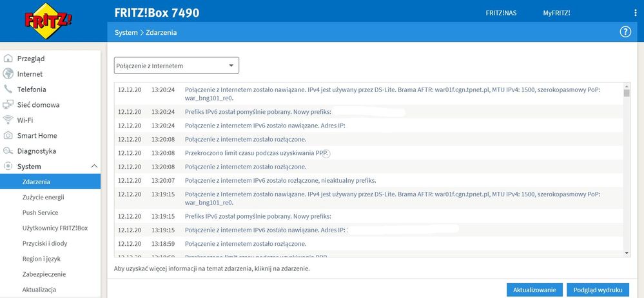Click the Diagnostyka icon
Viewport: 644px width, 298px height.
point(8,151)
